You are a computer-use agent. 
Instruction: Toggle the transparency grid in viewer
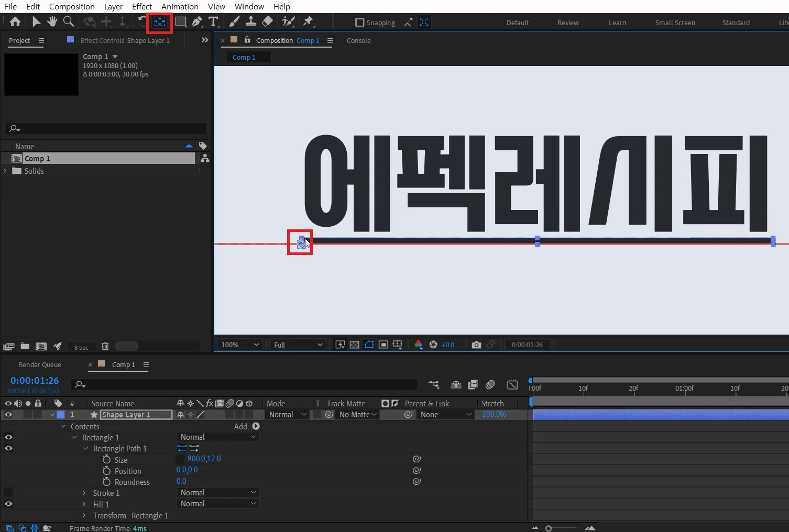(x=355, y=345)
